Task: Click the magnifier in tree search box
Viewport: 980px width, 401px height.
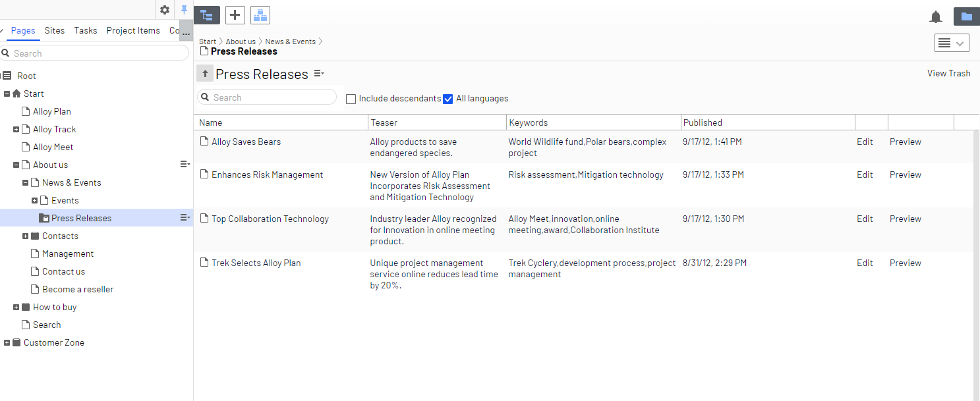Action: (x=5, y=53)
